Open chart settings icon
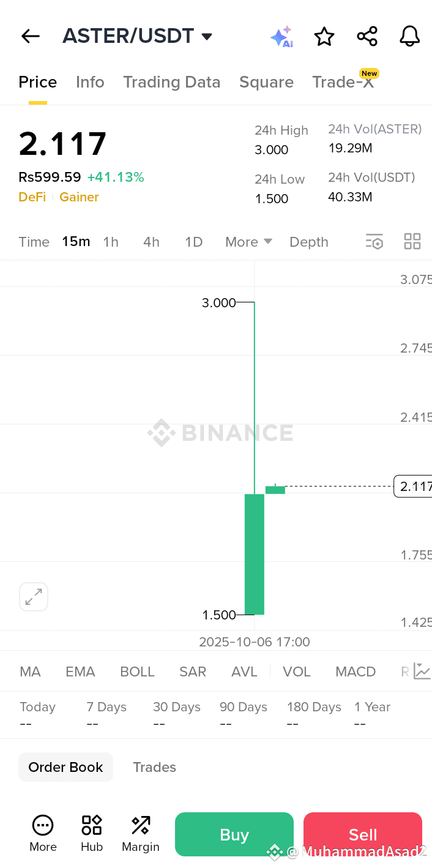The image size is (432, 868). pos(374,242)
